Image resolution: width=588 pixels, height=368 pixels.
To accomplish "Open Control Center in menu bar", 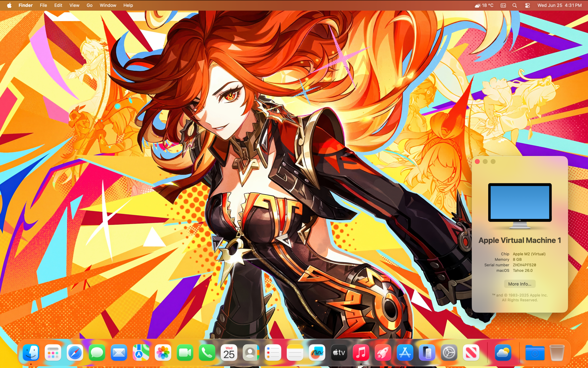I will tap(527, 5).
